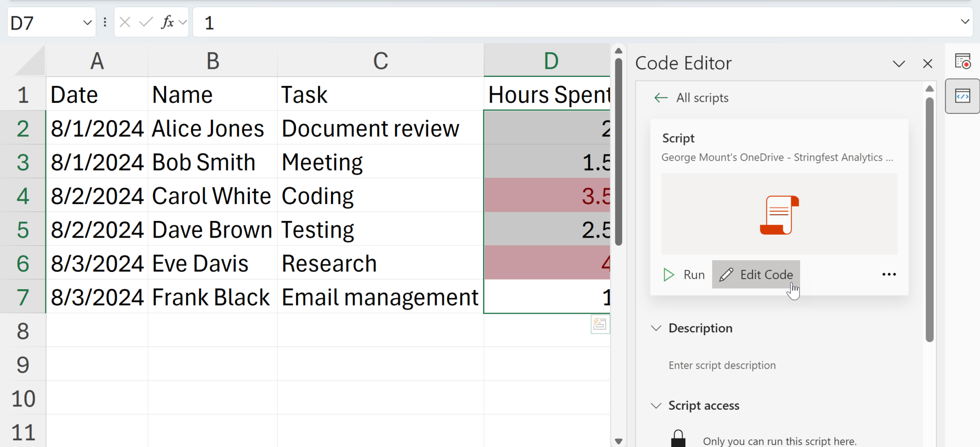Viewport: 980px width, 447px height.
Task: Expand the formula bar
Action: tap(965, 22)
